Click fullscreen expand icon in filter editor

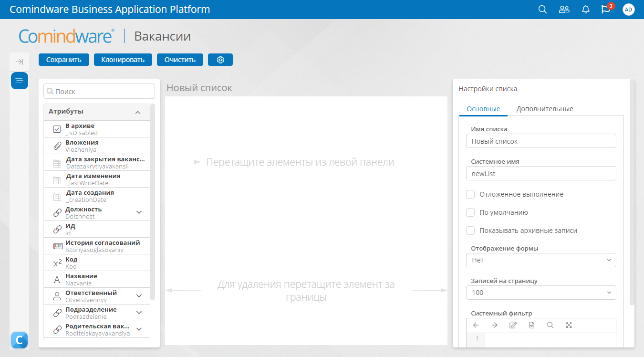tap(569, 325)
